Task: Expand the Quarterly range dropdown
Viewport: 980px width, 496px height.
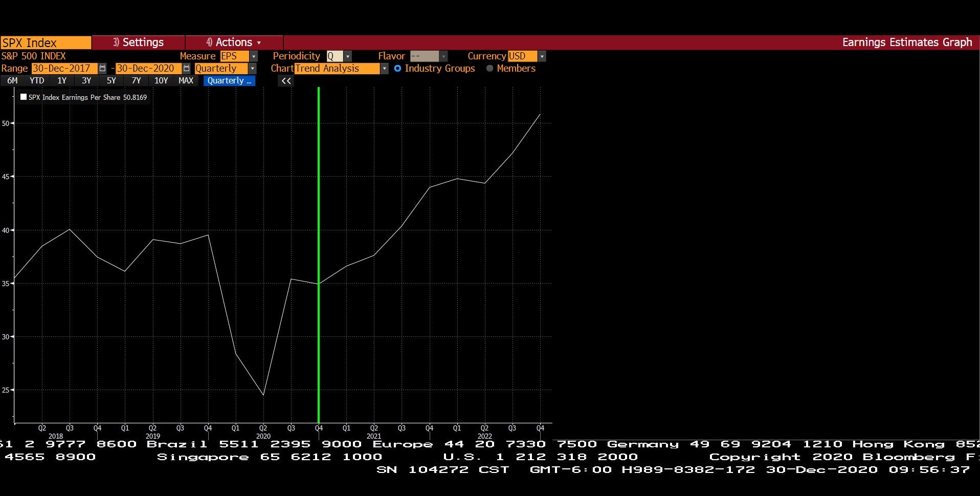Action: 252,69
